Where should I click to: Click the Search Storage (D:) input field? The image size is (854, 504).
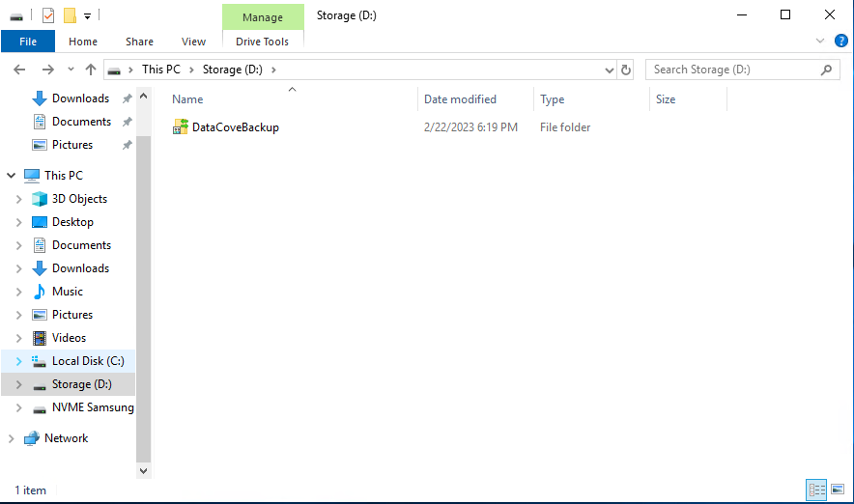(732, 70)
